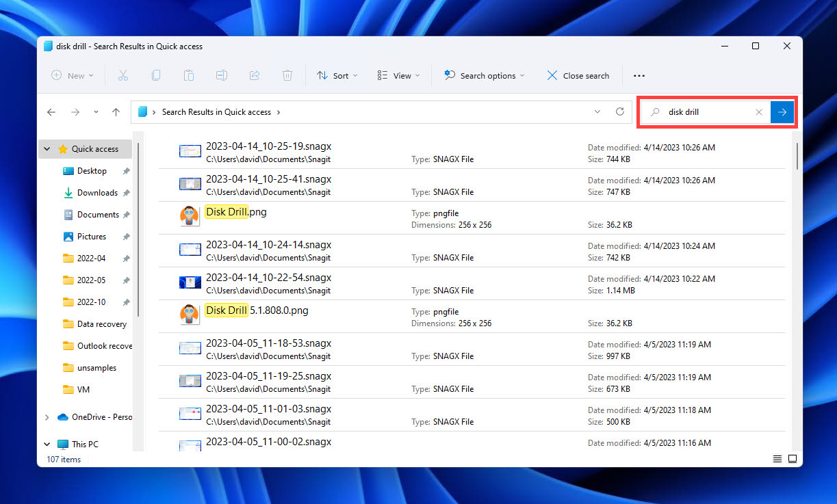Image resolution: width=837 pixels, height=504 pixels.
Task: Click the Paste clipboard icon
Action: [189, 75]
